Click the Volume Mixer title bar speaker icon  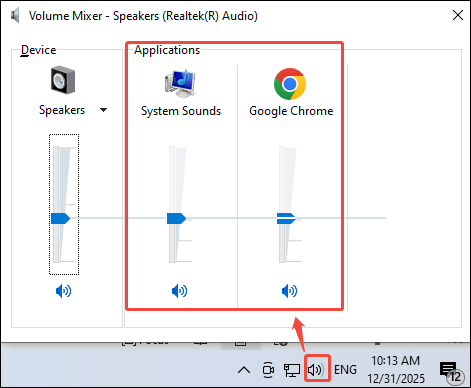15,16
